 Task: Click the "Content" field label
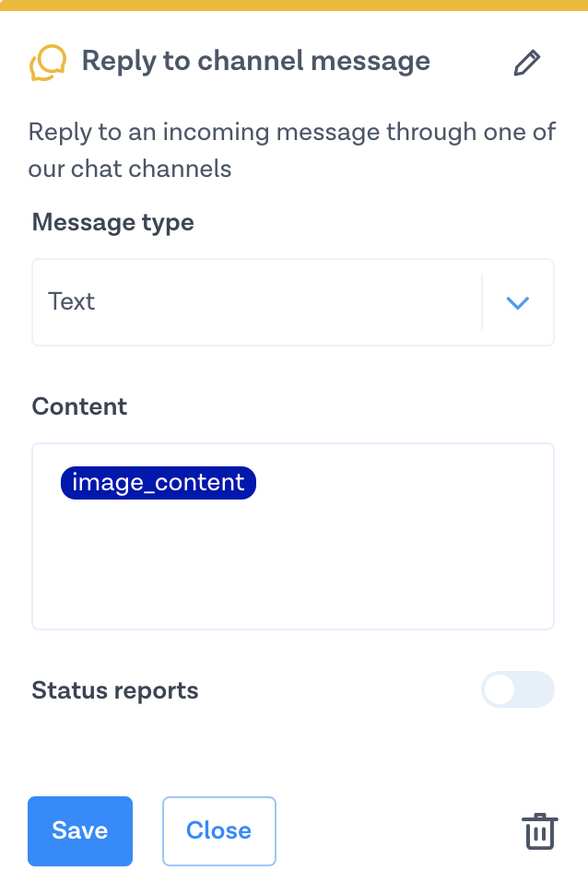point(80,406)
